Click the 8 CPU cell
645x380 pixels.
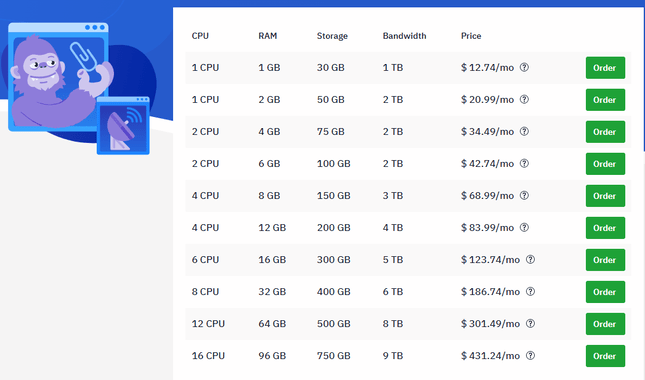click(205, 292)
